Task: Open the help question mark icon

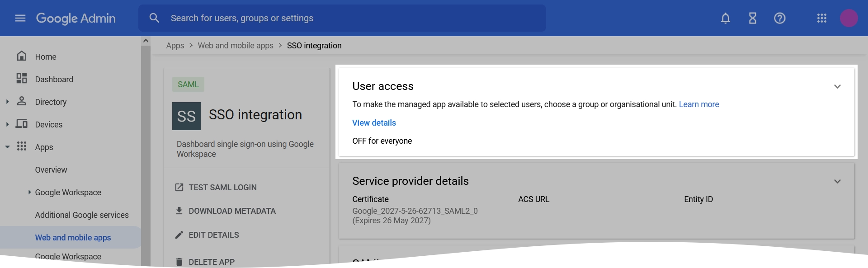Action: click(780, 18)
